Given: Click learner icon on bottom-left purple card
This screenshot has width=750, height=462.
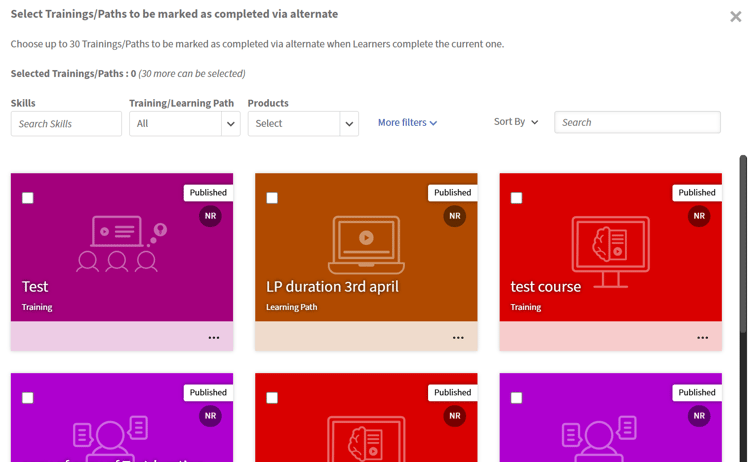Looking at the screenshot, I should click(x=110, y=439).
